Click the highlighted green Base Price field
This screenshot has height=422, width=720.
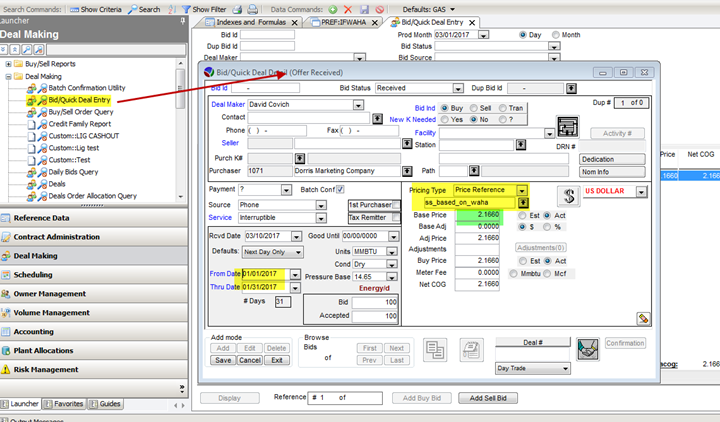coord(480,215)
